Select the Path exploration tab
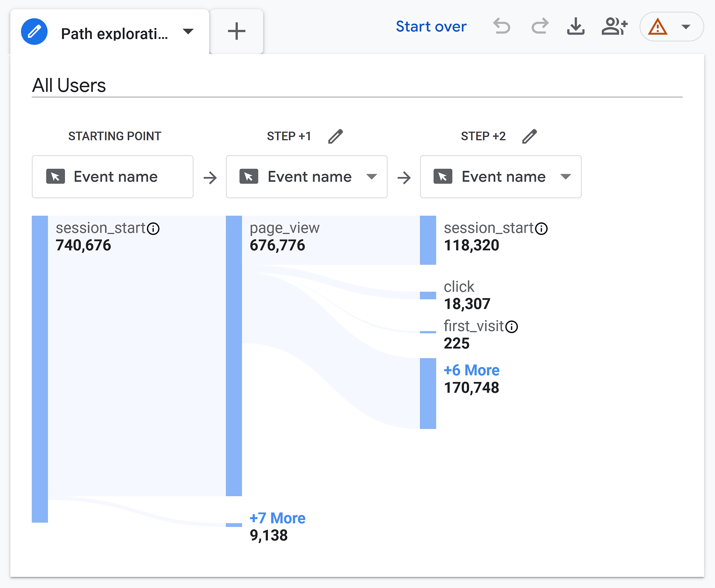The image size is (715, 588). 109,32
